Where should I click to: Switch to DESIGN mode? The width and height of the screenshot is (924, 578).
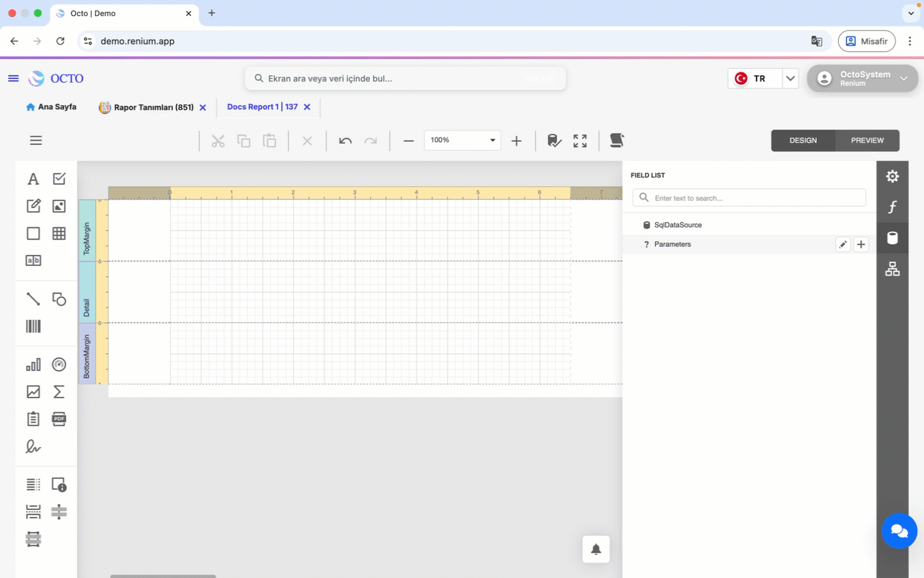click(x=803, y=140)
